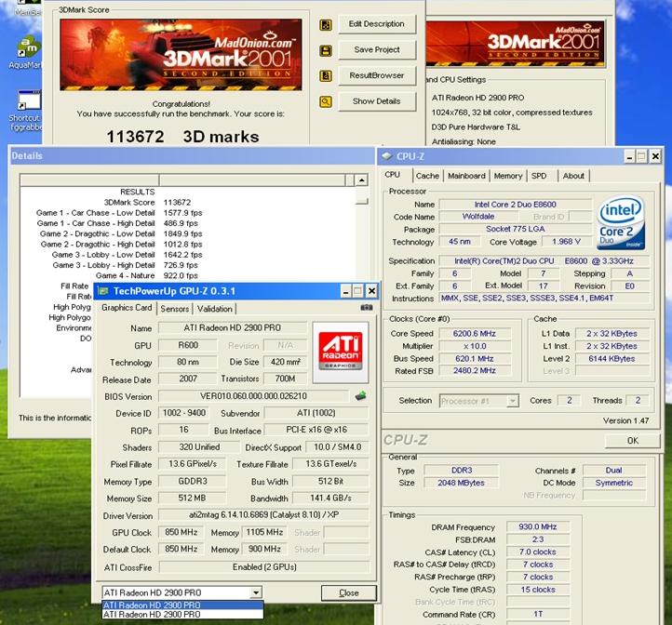Open the SPD tab in CPU-Z
The width and height of the screenshot is (672, 625).
coord(539,176)
